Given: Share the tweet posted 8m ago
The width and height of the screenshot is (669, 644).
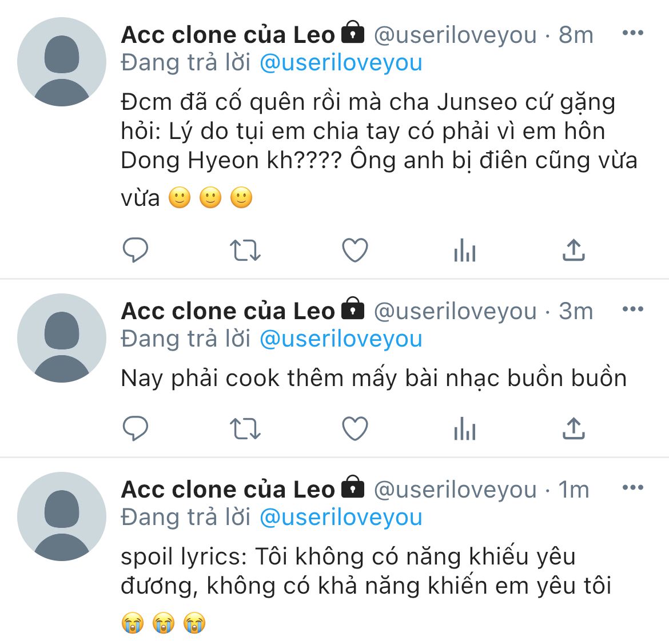Looking at the screenshot, I should [574, 250].
